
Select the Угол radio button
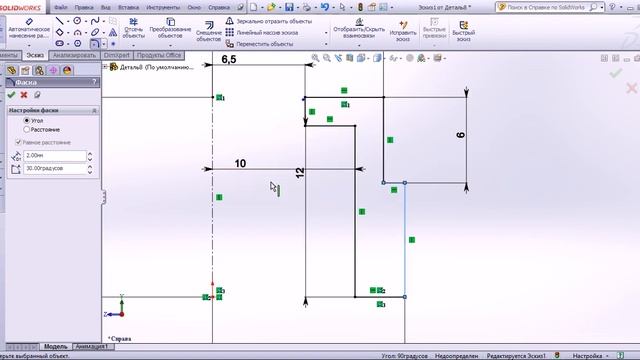point(27,120)
